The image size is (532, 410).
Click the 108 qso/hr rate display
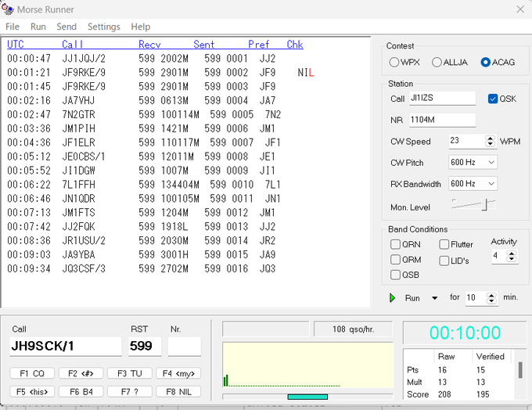pyautogui.click(x=353, y=329)
